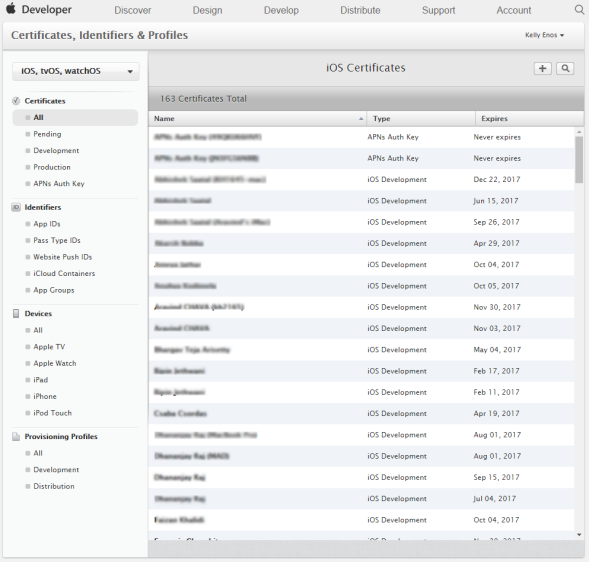Select the row expiring Oct 05, 2017

coord(361,286)
